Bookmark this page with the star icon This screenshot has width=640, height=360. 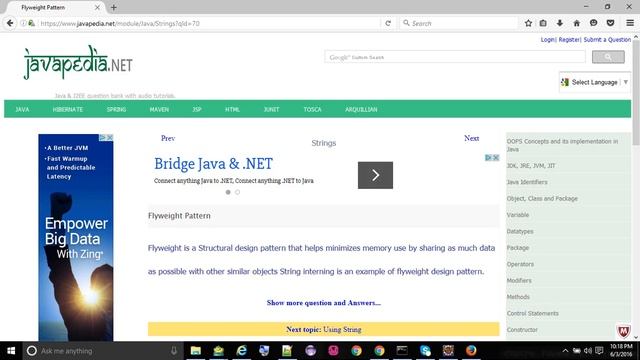528,23
